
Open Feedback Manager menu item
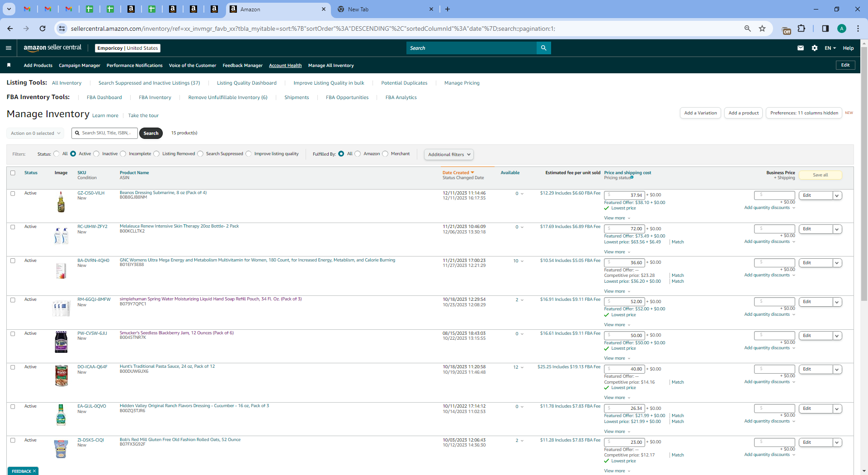coord(242,66)
